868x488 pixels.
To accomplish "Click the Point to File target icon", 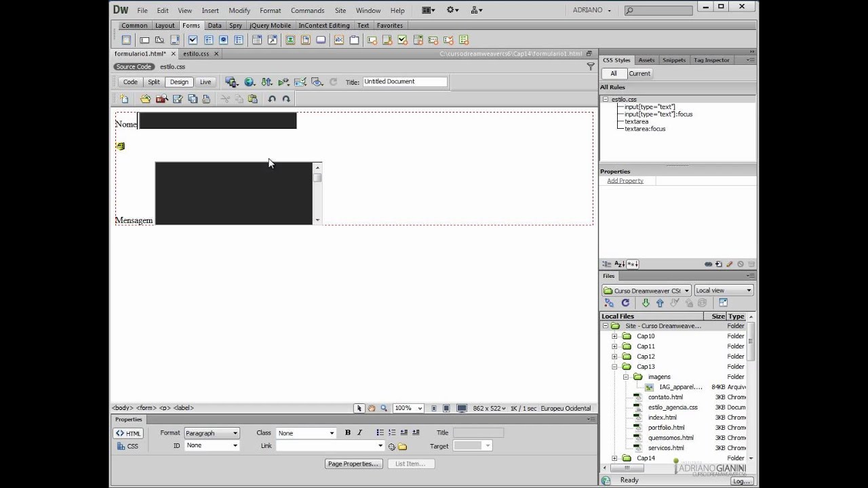I will coord(391,447).
